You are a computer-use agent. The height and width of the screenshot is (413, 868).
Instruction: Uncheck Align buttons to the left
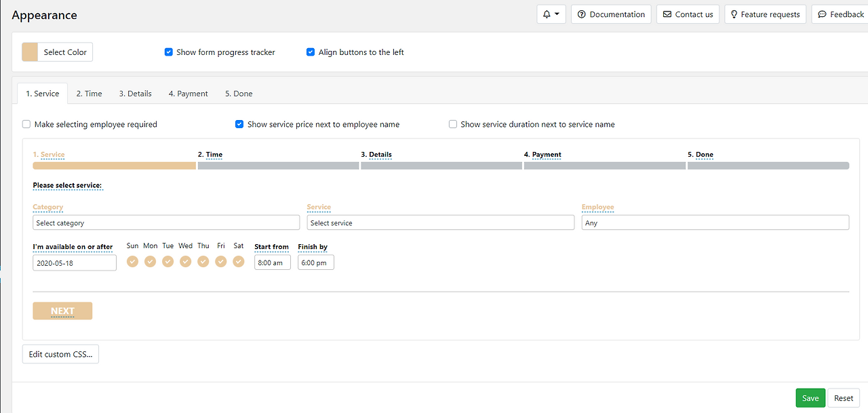[311, 52]
